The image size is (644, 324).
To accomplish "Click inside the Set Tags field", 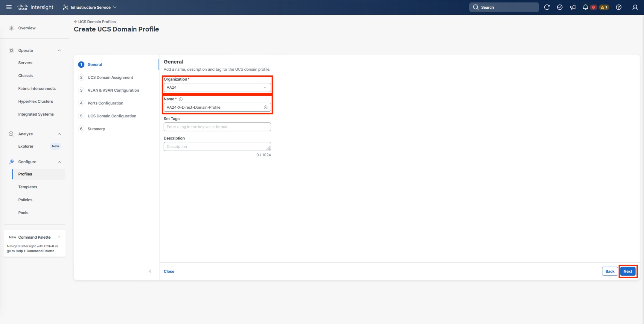I will point(217,127).
